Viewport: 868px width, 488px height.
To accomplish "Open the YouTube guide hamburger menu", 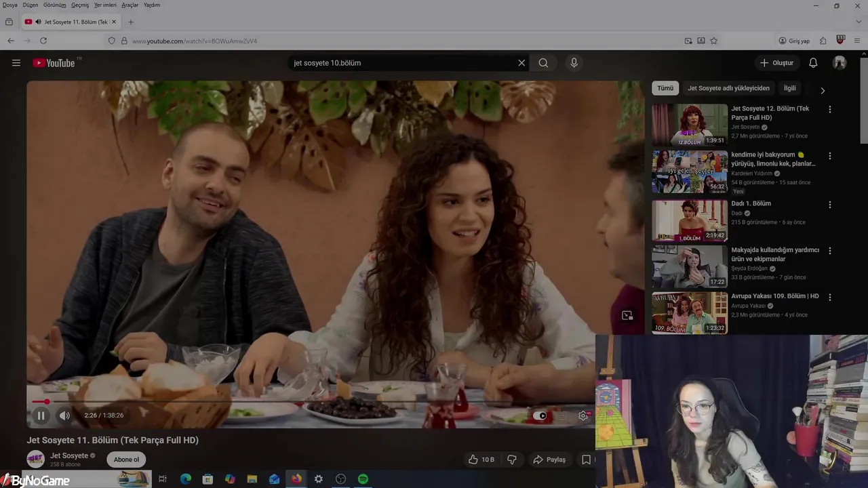I will pos(16,63).
